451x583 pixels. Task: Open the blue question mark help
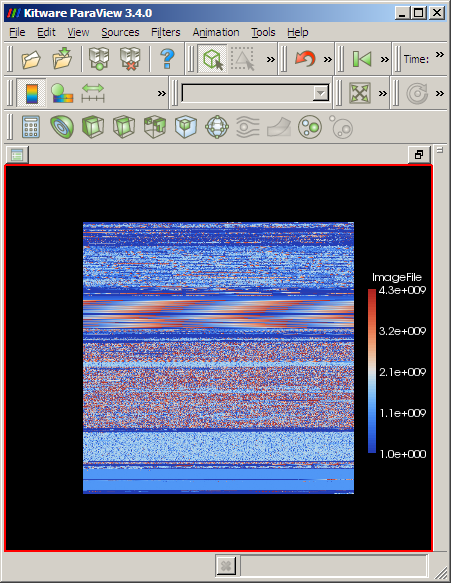167,59
